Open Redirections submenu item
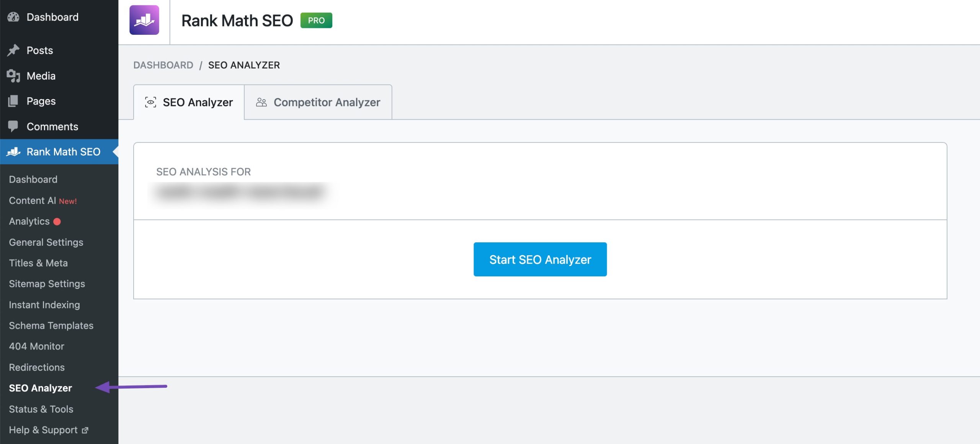This screenshot has width=980, height=444. (37, 367)
